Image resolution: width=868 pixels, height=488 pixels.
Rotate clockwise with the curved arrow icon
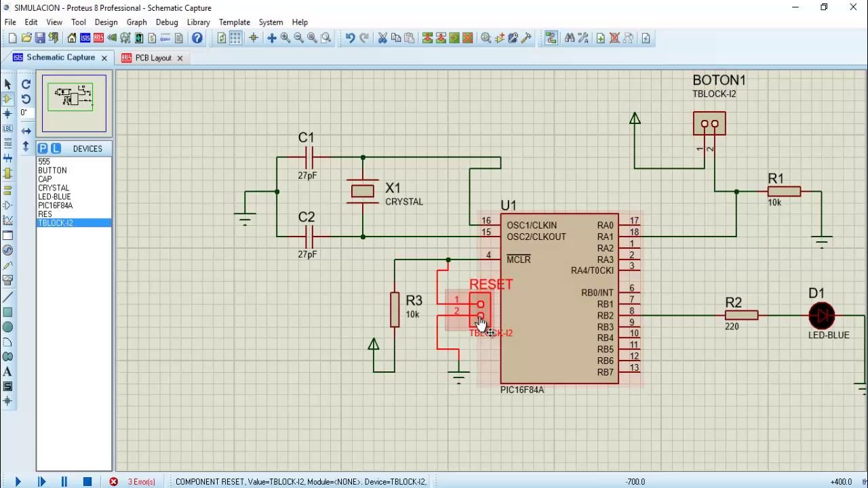pos(26,84)
